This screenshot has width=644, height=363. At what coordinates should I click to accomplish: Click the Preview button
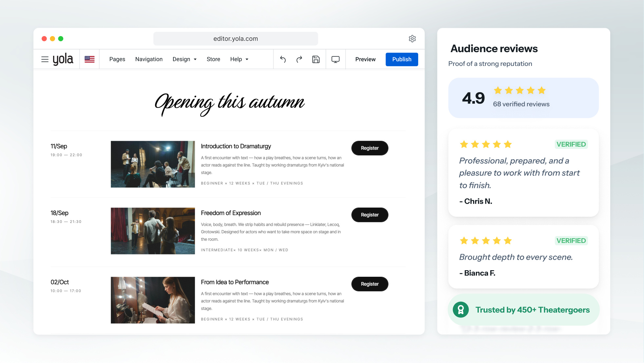365,59
